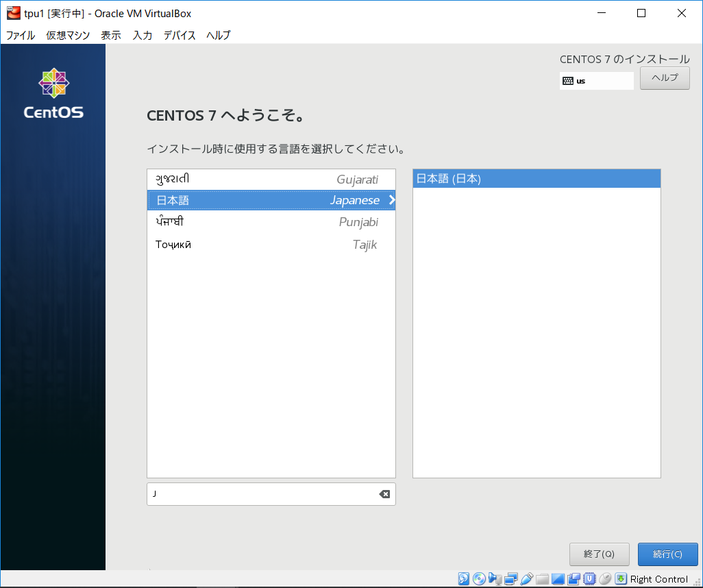Click into the language search input field

point(260,494)
